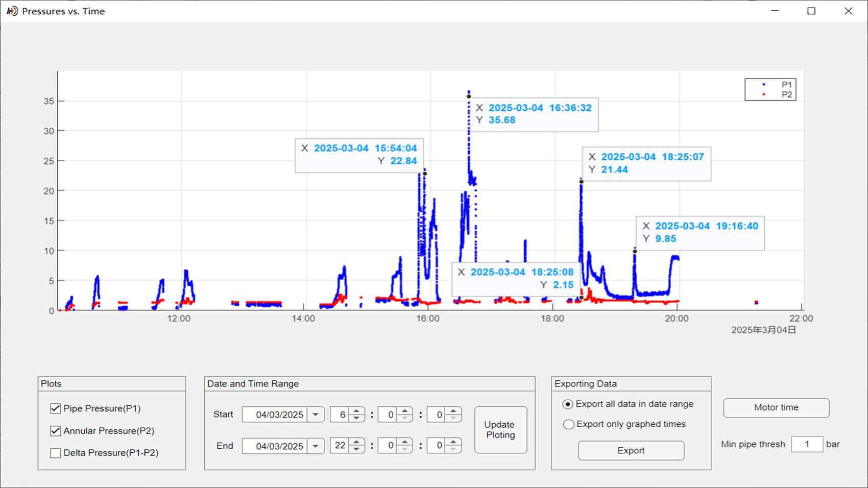Increase the Start minute value

tap(404, 411)
